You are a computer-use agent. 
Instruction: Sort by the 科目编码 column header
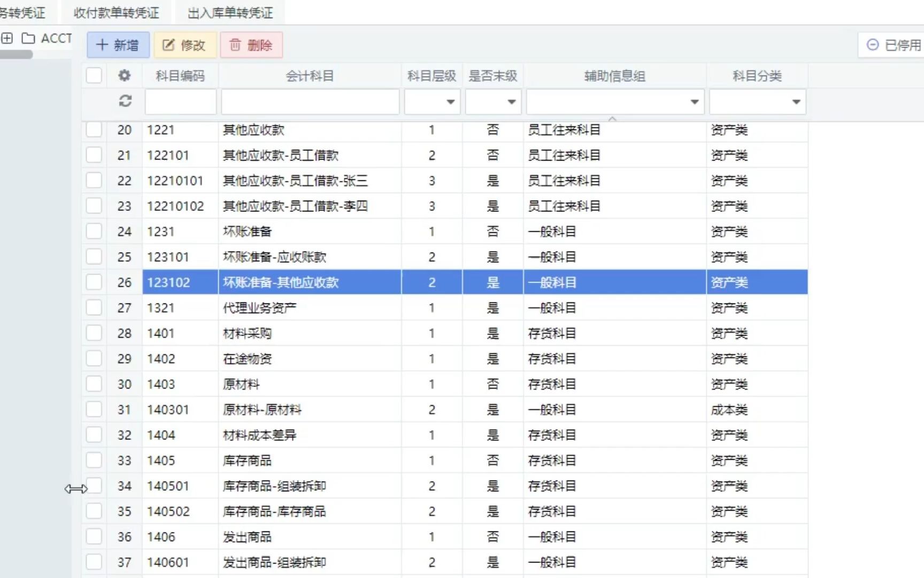tap(180, 76)
